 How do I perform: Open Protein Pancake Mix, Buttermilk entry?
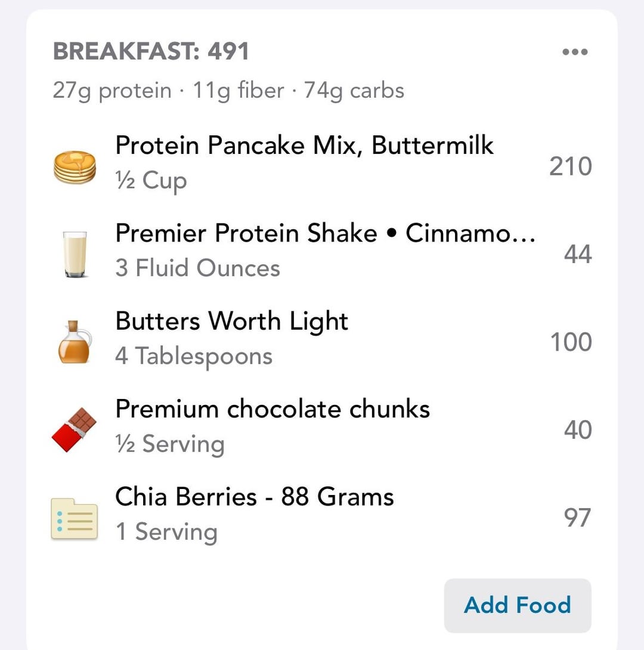point(304,145)
